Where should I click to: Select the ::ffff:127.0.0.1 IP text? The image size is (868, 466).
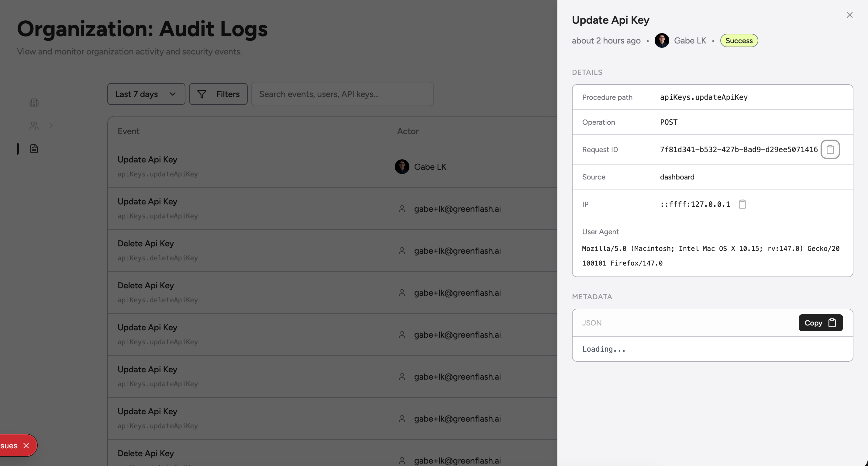tap(695, 204)
